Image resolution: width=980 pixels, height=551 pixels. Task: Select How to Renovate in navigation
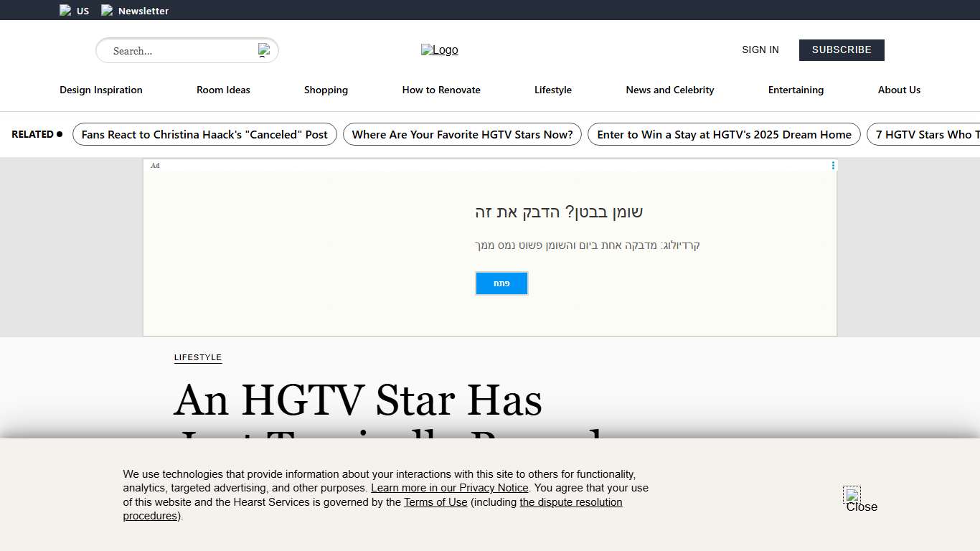coord(441,90)
